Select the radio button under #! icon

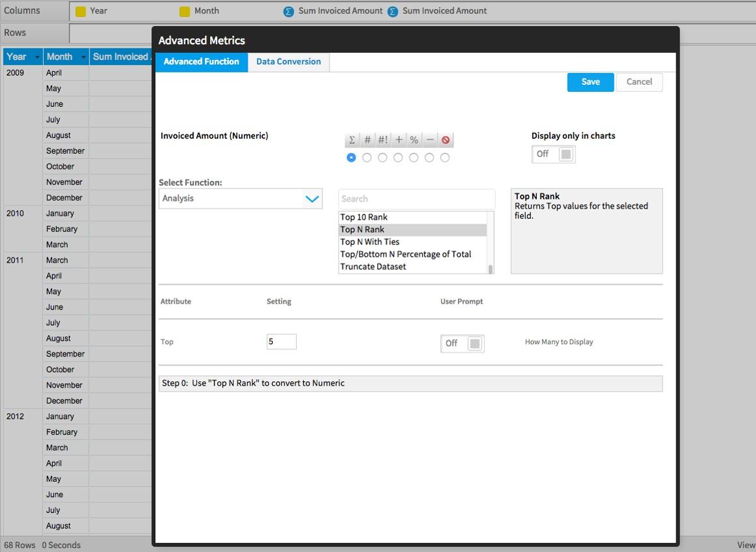[382, 158]
